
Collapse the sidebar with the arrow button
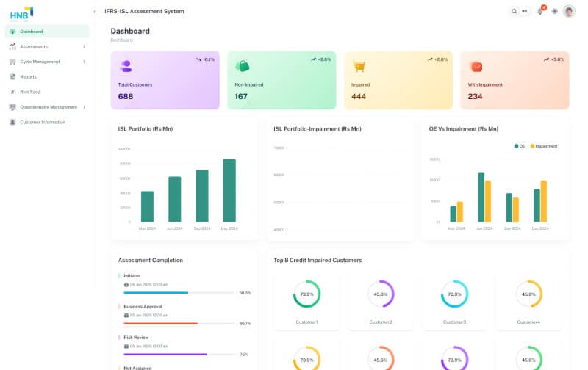(x=94, y=12)
